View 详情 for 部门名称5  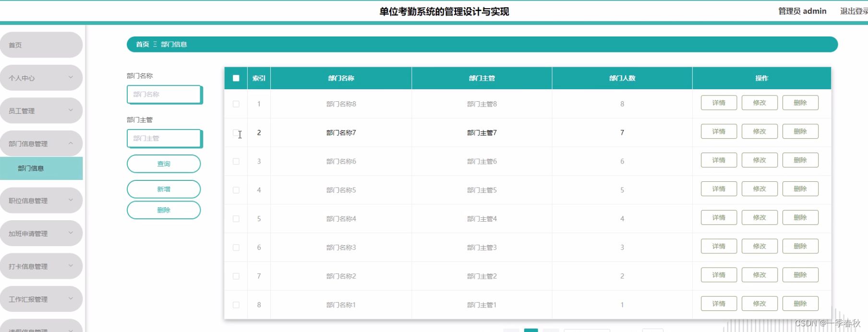tap(719, 189)
